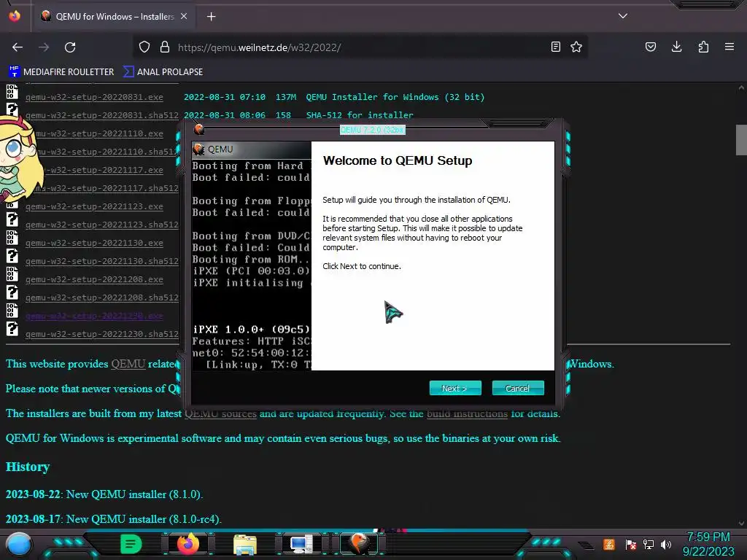Image resolution: width=747 pixels, height=560 pixels.
Task: Open the network tray icon
Action: pyautogui.click(x=649, y=545)
